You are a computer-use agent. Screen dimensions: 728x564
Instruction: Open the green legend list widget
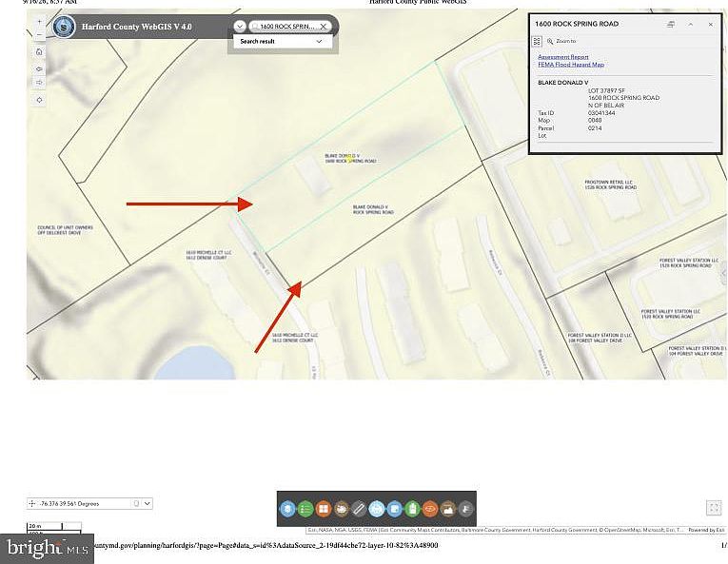point(305,509)
